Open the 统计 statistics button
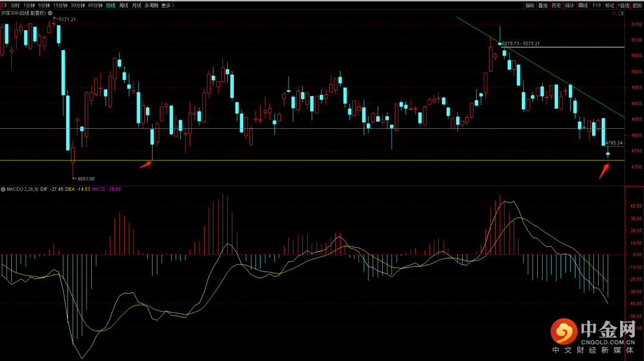Viewport: 644px width, 361px height. 569,5
